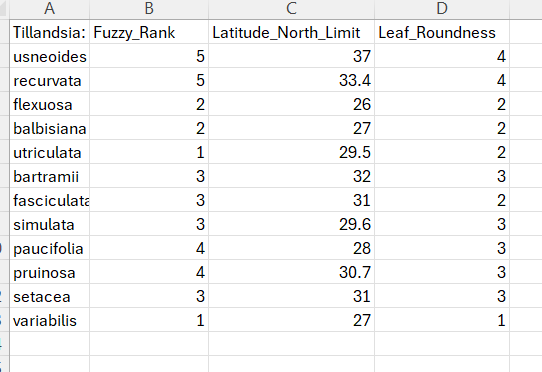The height and width of the screenshot is (372, 542).
Task: Click the cell containing 33.4
Action: pos(291,80)
